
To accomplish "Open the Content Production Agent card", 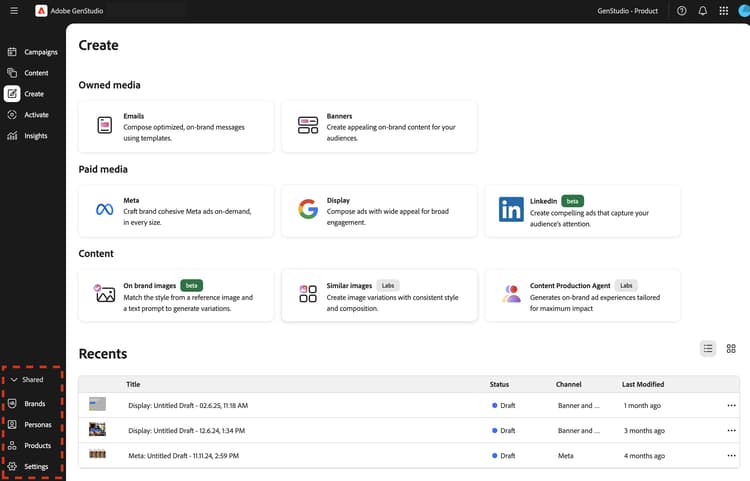I will tap(582, 294).
